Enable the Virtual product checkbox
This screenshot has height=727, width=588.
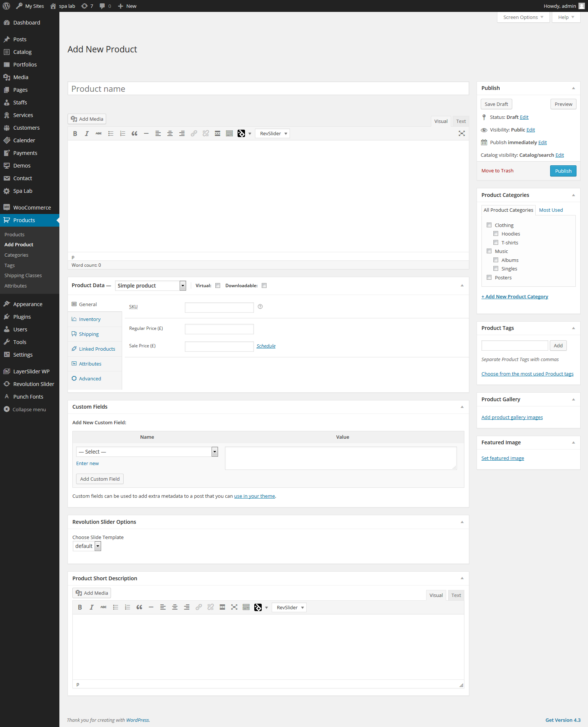point(218,286)
